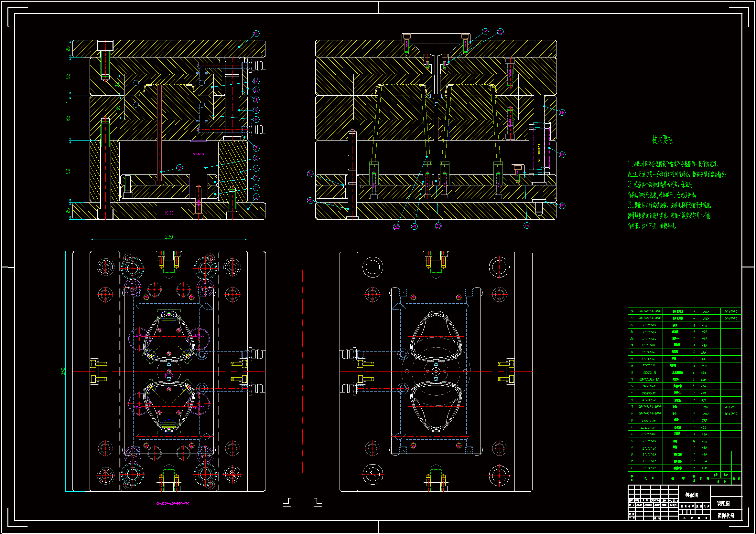This screenshot has width=756, height=534.
Task: Click the 90 dimension on left section
Action: pyautogui.click(x=68, y=172)
